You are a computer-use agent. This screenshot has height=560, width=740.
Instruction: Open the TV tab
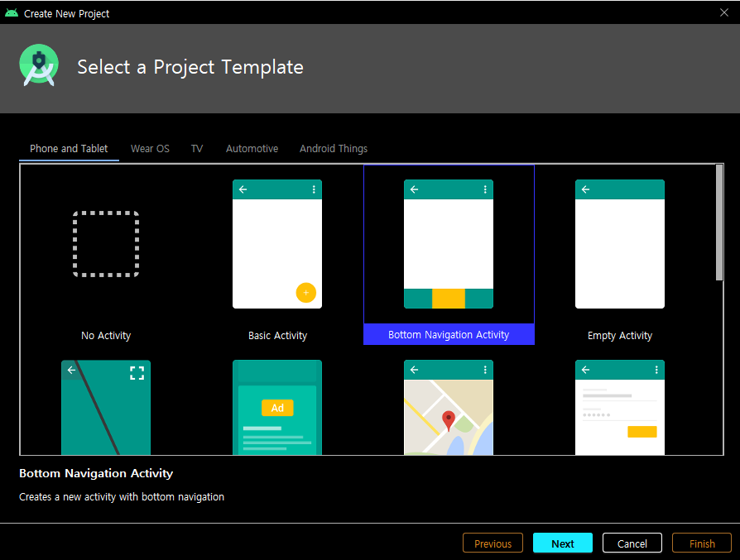coord(197,149)
